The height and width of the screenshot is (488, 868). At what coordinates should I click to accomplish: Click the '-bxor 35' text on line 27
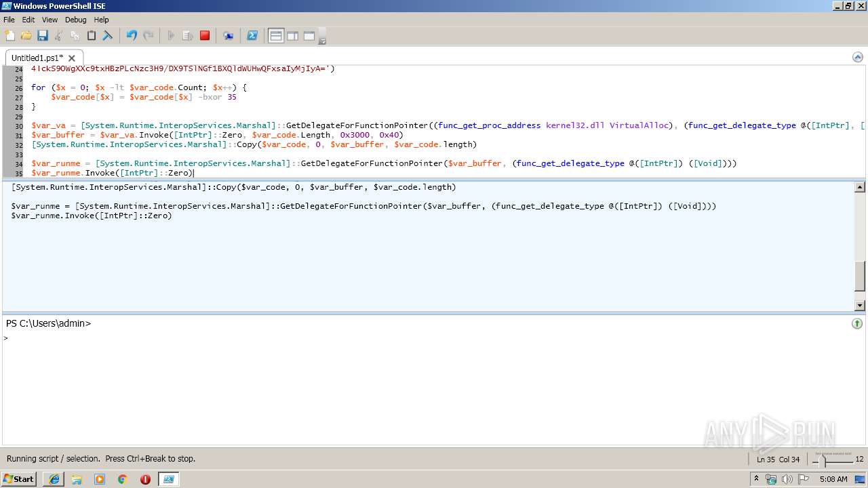(x=217, y=97)
